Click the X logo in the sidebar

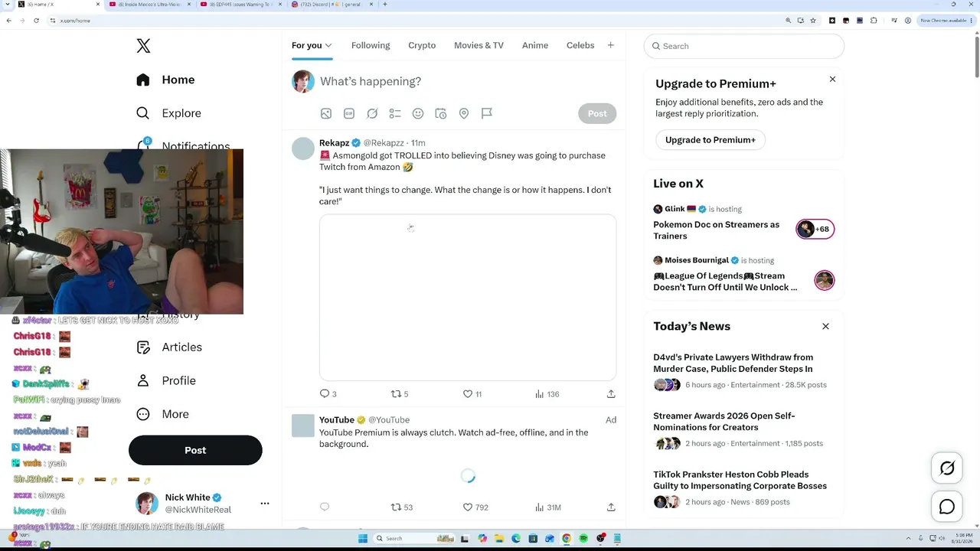(x=143, y=46)
